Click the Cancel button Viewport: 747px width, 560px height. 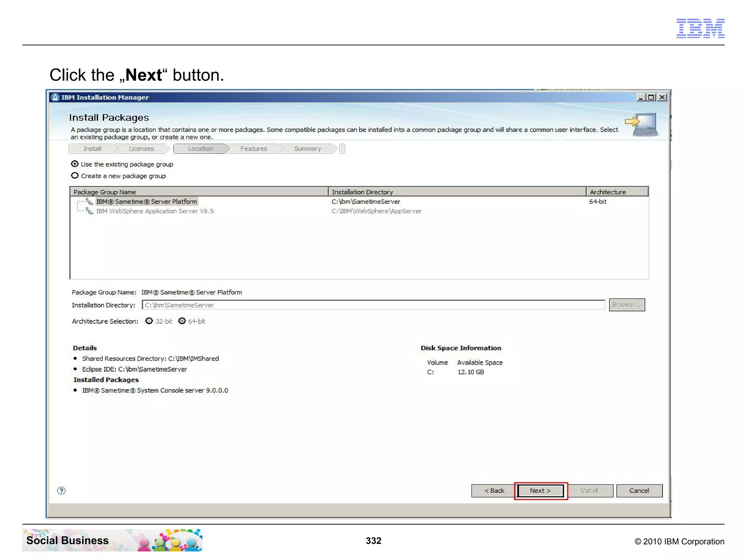[x=639, y=491]
